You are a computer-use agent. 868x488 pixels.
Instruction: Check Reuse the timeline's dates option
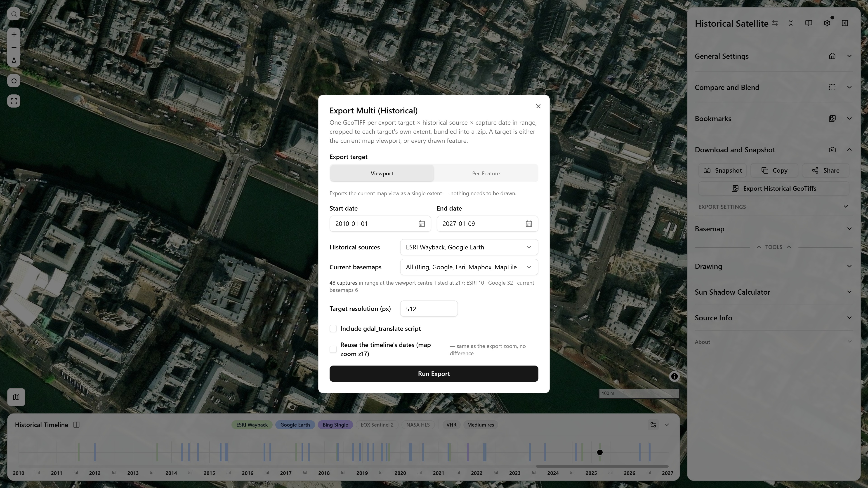click(333, 349)
